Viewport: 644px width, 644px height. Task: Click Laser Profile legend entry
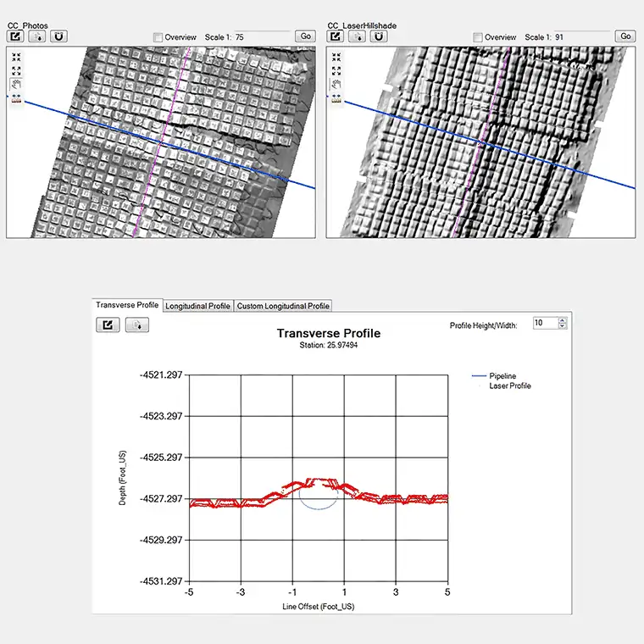pyautogui.click(x=505, y=386)
